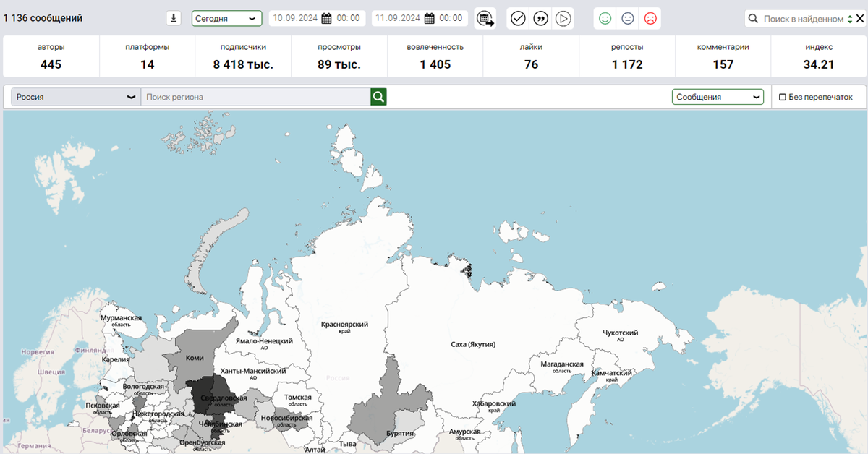Screen dimensions: 868x454
Task: Select the подписчики 8 418 тыс. metric
Action: [243, 56]
